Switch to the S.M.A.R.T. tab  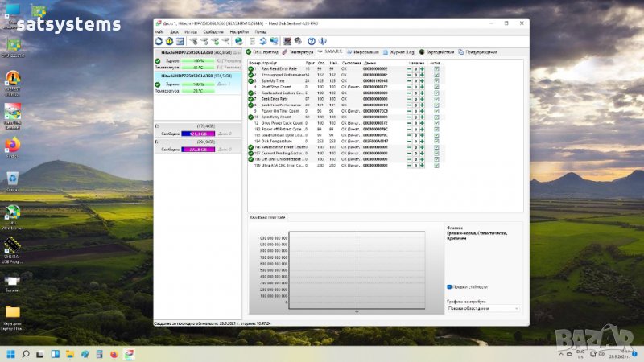pyautogui.click(x=331, y=52)
